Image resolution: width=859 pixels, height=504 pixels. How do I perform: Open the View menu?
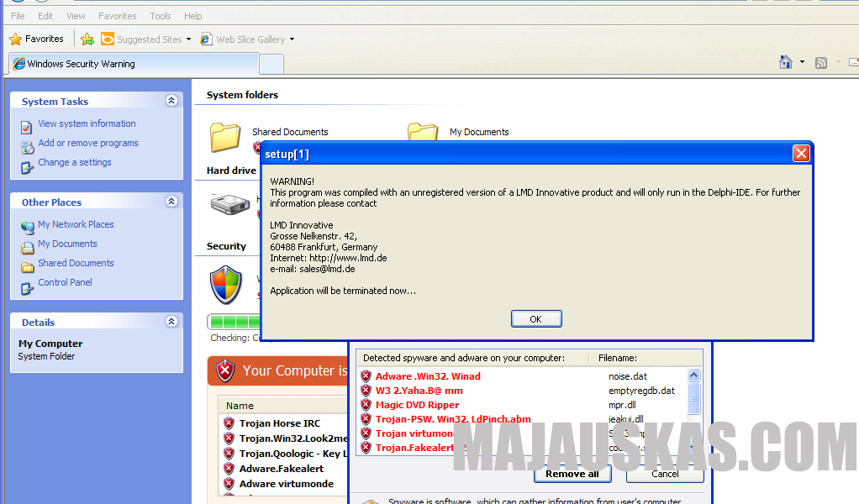pos(76,16)
